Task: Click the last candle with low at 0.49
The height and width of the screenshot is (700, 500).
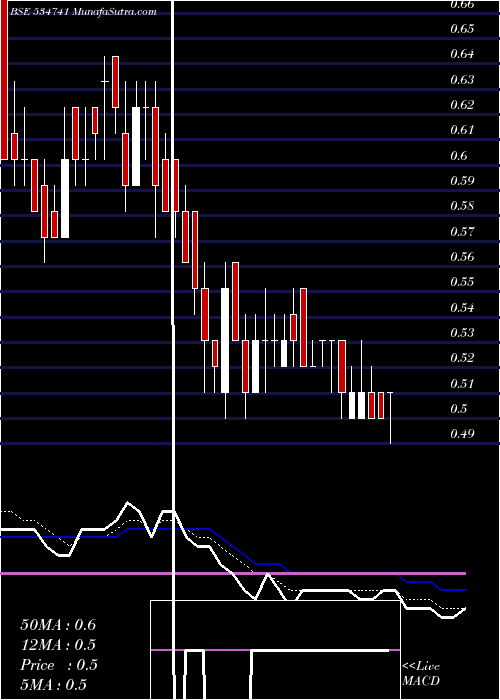Action: pos(391,418)
